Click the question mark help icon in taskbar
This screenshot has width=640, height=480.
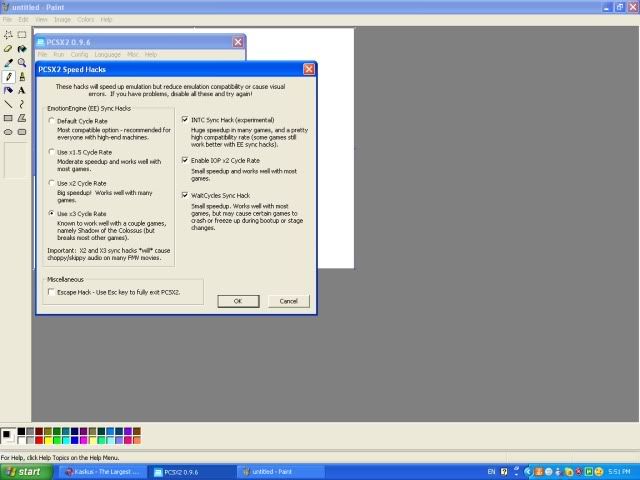504,472
